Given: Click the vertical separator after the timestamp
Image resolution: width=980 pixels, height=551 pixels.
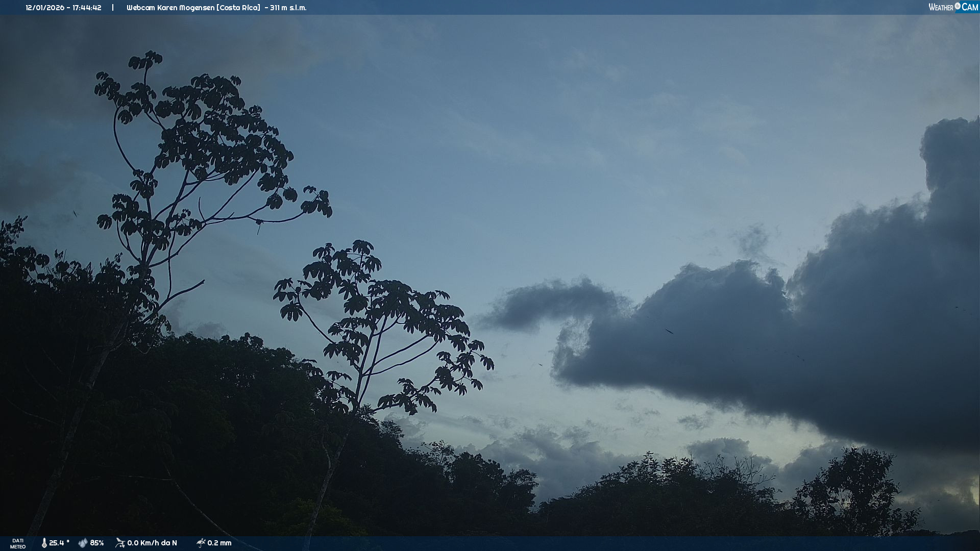Looking at the screenshot, I should click(113, 8).
